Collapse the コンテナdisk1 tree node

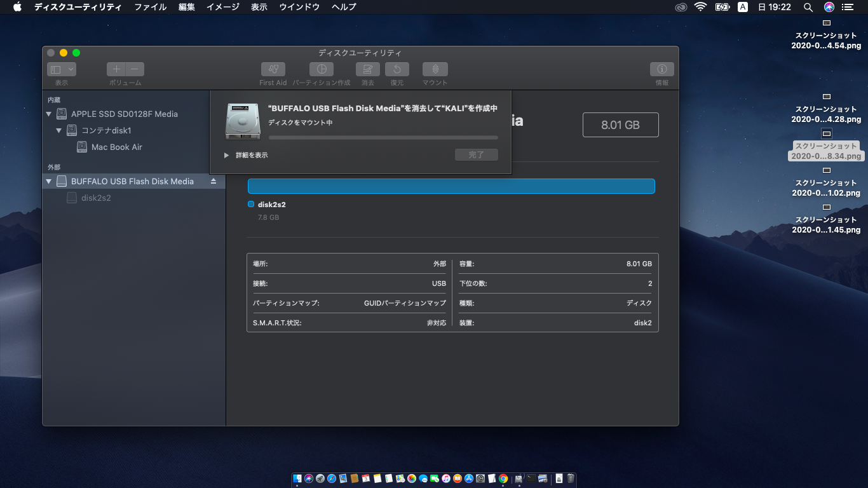[59, 131]
